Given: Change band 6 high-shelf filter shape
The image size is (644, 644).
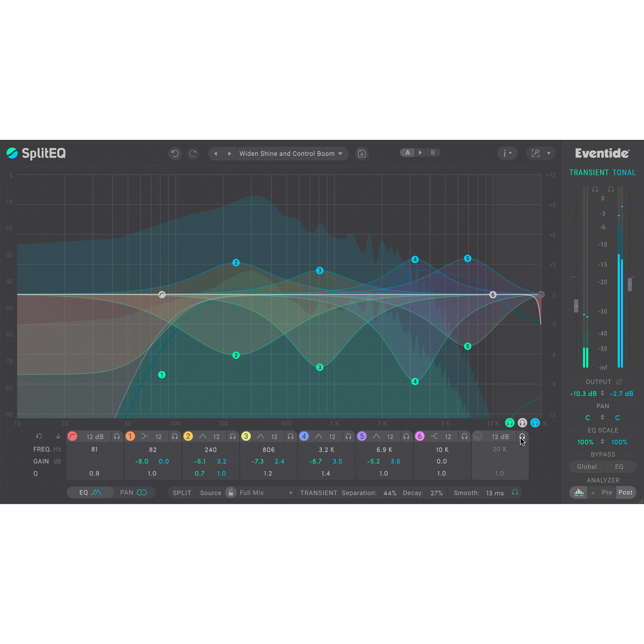Looking at the screenshot, I should [434, 436].
